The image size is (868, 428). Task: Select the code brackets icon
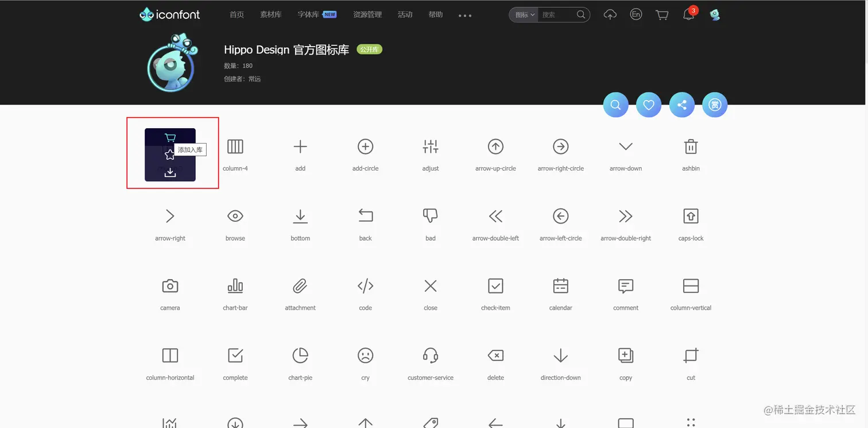[x=366, y=286]
